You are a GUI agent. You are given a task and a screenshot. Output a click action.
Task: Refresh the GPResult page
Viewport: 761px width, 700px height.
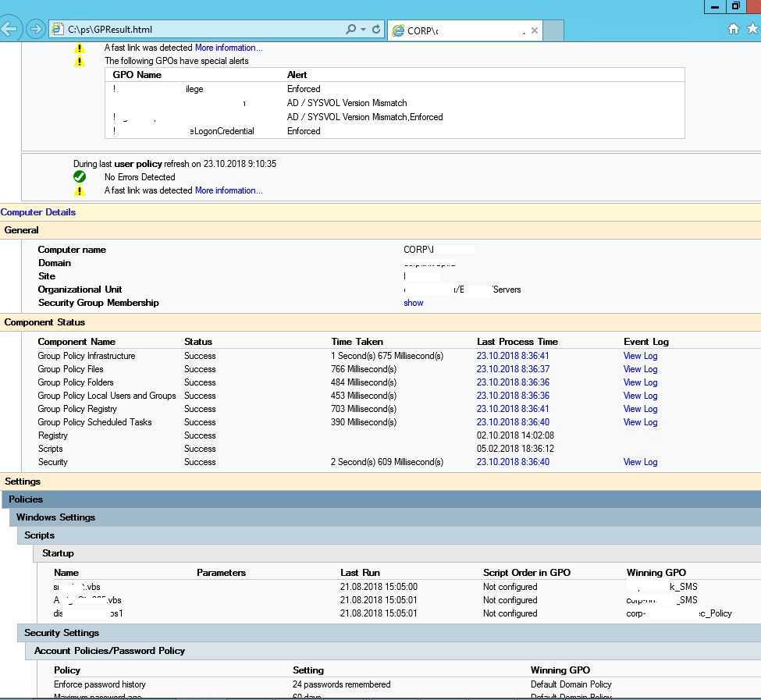pos(376,30)
